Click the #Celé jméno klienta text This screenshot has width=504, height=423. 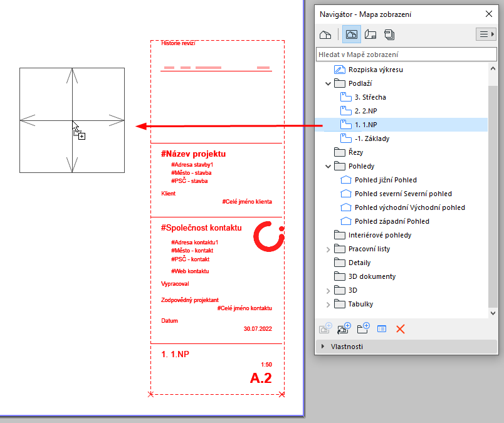coord(247,202)
